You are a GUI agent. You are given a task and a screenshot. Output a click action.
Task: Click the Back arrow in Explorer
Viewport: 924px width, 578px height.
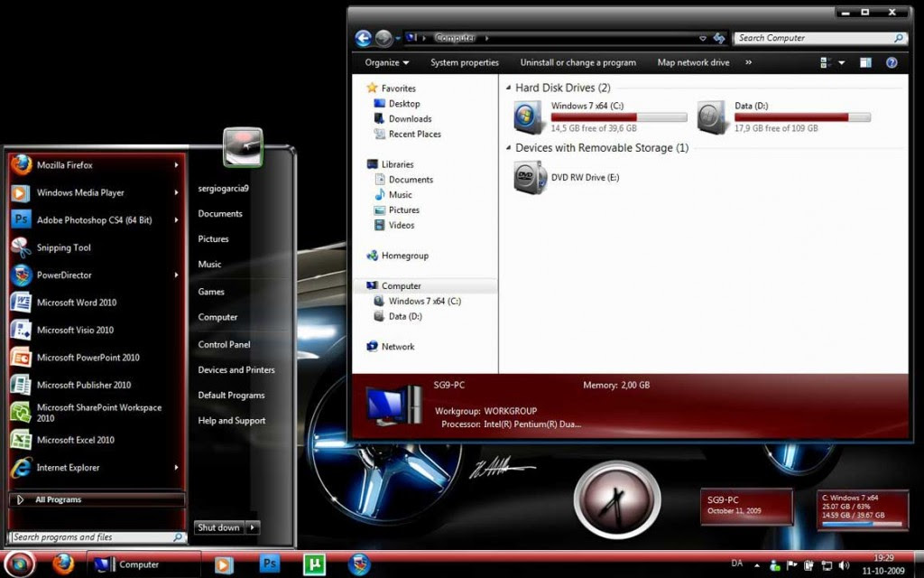pos(364,38)
